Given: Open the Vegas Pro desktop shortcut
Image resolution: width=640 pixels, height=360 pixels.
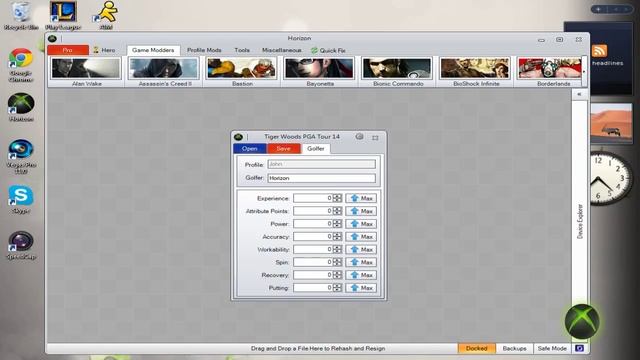Looking at the screenshot, I should click(21, 156).
